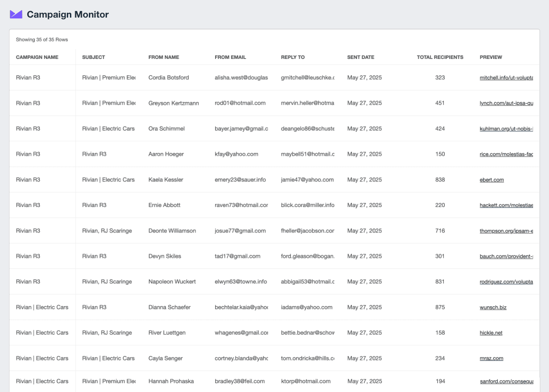Click the Showing 35 of 35 Rows text

pyautogui.click(x=41, y=39)
